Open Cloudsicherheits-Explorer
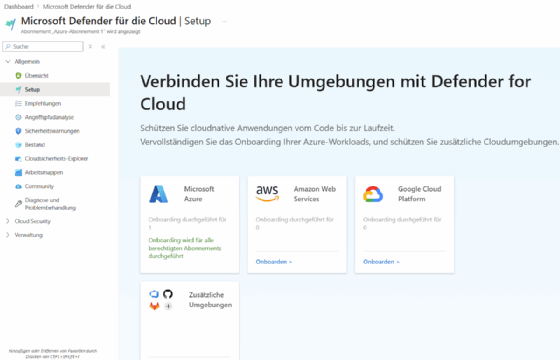Image resolution: width=560 pixels, height=360 pixels. point(56,159)
